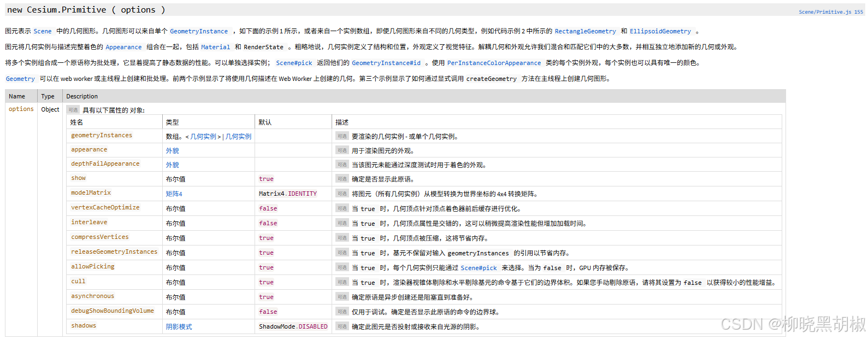Click createGeometry text in fourth paragraph
868x339 pixels.
pos(492,79)
